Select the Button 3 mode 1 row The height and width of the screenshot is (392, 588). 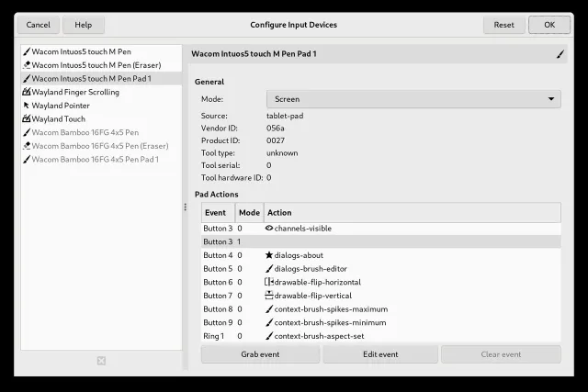(x=381, y=241)
